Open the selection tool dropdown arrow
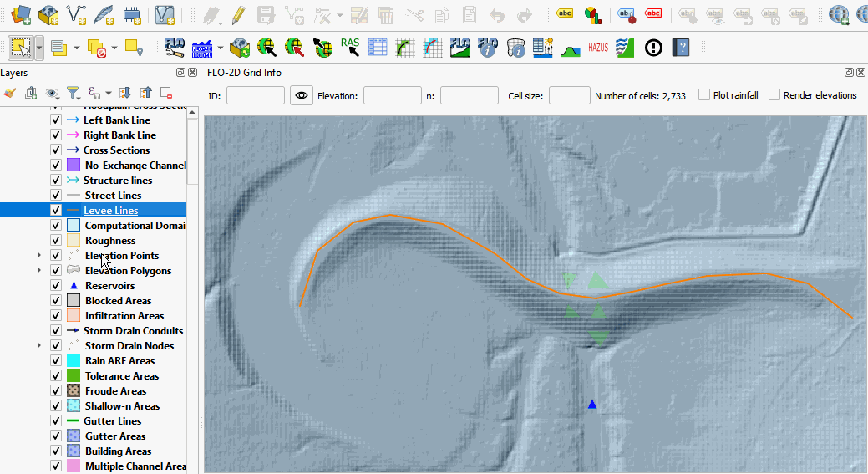Image resolution: width=868 pixels, height=474 pixels. pos(39,48)
